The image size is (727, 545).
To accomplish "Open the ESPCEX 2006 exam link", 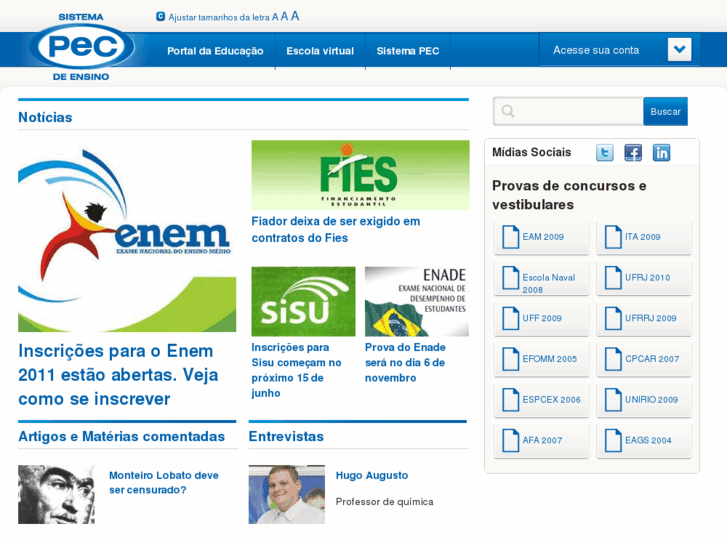I will (x=551, y=400).
